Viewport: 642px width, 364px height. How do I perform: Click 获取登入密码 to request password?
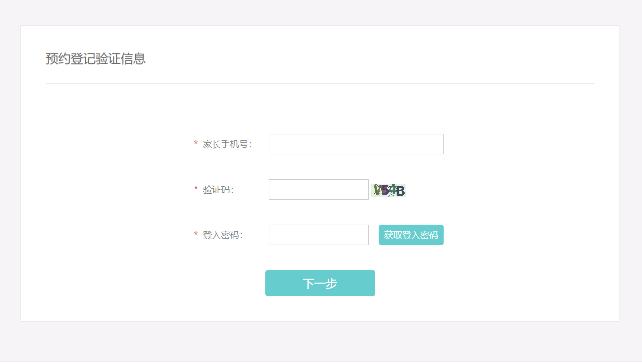point(411,235)
